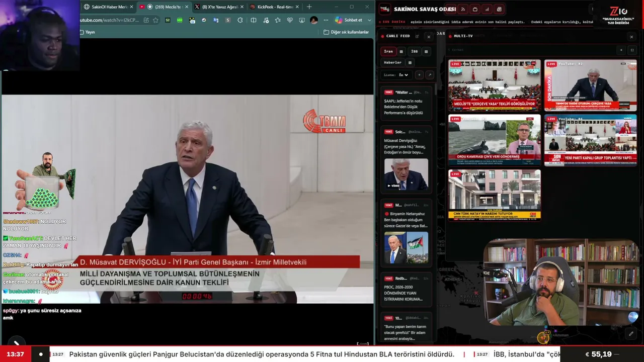The width and height of the screenshot is (644, 362).
Task: Close the Multi-TV panel
Action: (631, 36)
